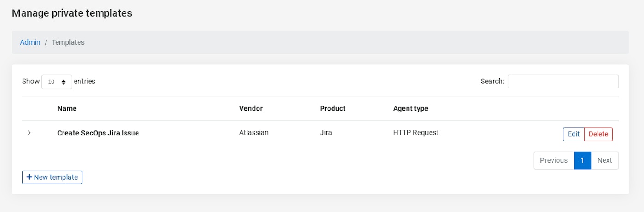Sort the table by Name column
644x212 pixels.
click(67, 109)
